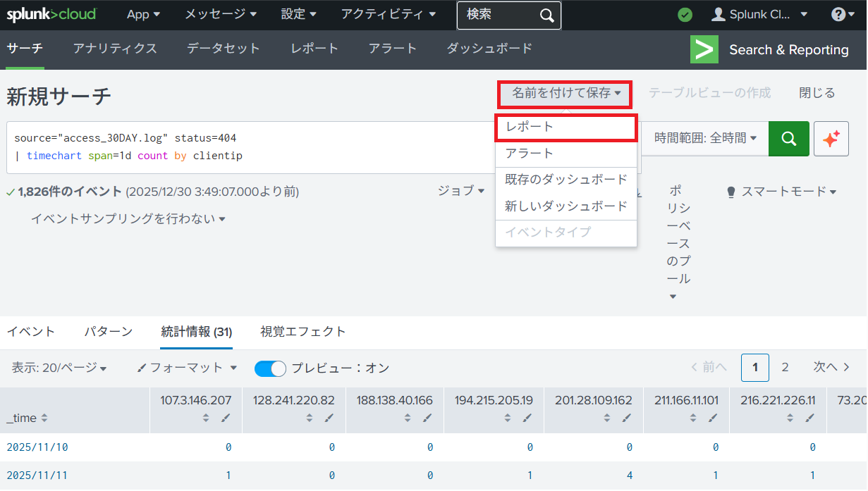Go to results page 2

tap(785, 367)
